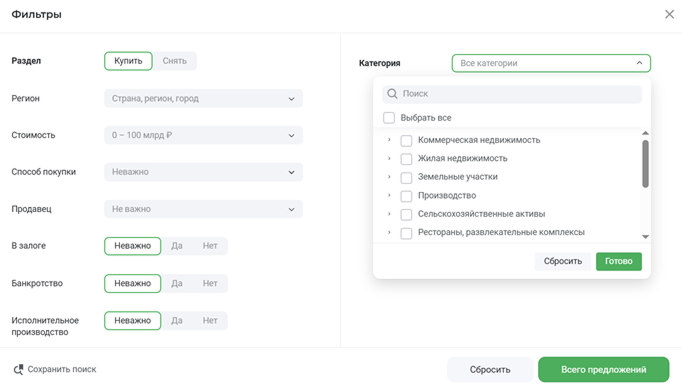Expand Производство category
Image resolution: width=682 pixels, height=391 pixels.
click(x=389, y=196)
